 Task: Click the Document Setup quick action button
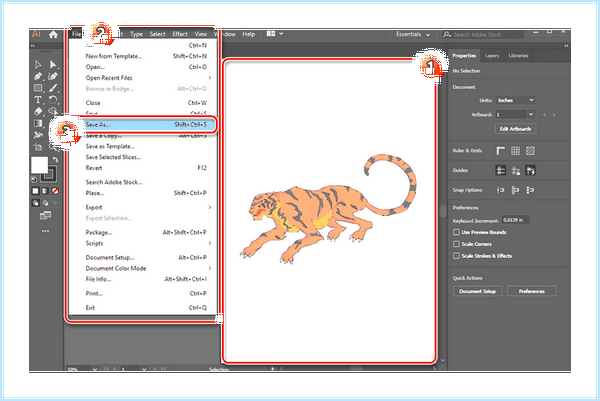point(478,291)
